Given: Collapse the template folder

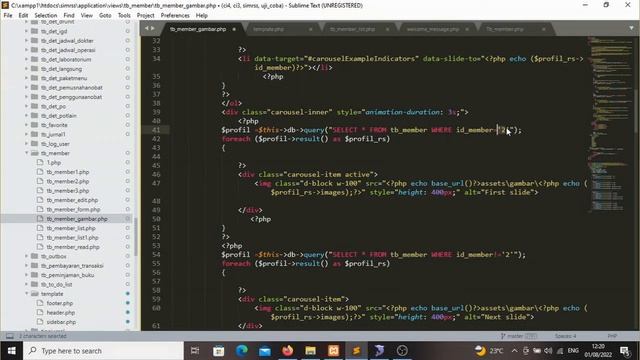Looking at the screenshot, I should [27, 294].
